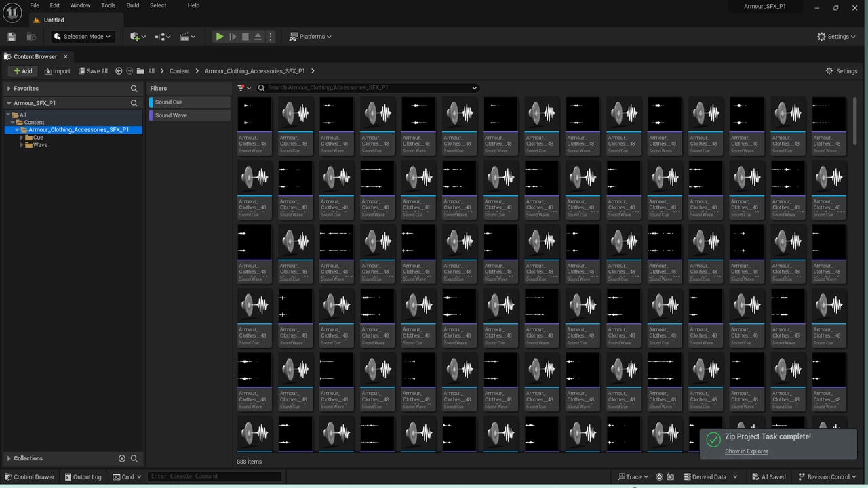Open the Help menu

(193, 5)
